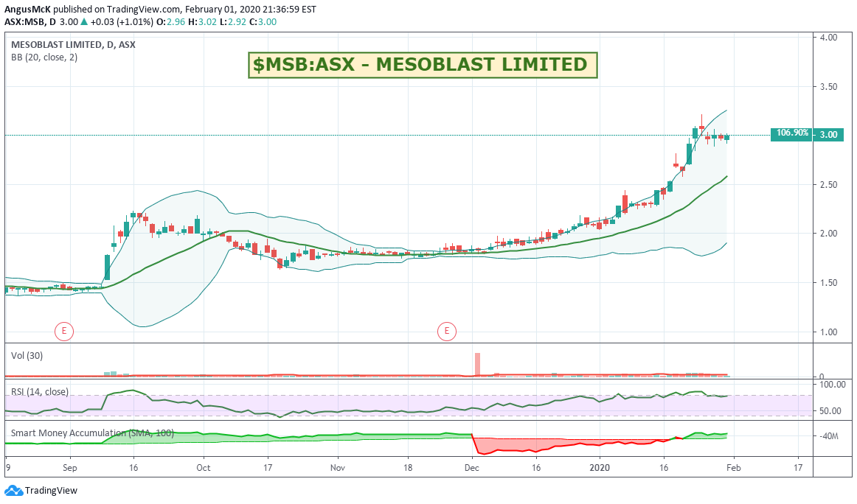Viewport: 857px width, 504px height.
Task: Click the 106.90% change label
Action: [x=792, y=133]
